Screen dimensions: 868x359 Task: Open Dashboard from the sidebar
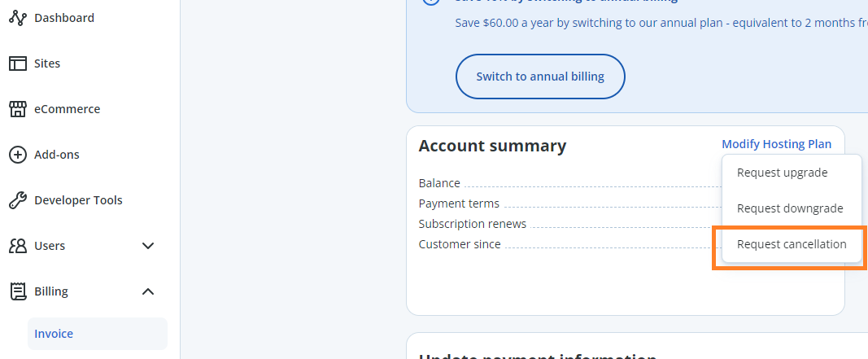click(x=64, y=18)
